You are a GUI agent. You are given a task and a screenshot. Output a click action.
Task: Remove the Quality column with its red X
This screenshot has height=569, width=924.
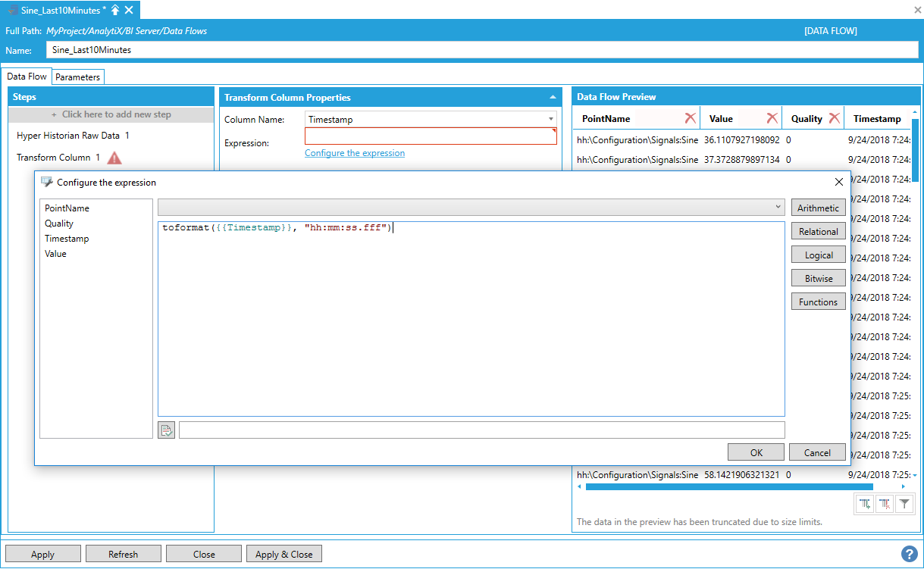pos(834,118)
